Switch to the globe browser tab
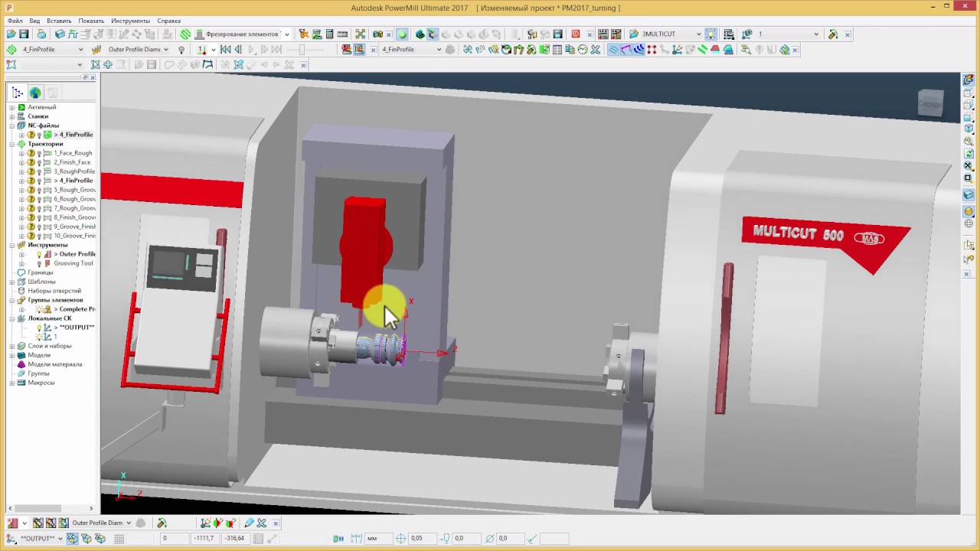This screenshot has height=551, width=980. tap(35, 93)
